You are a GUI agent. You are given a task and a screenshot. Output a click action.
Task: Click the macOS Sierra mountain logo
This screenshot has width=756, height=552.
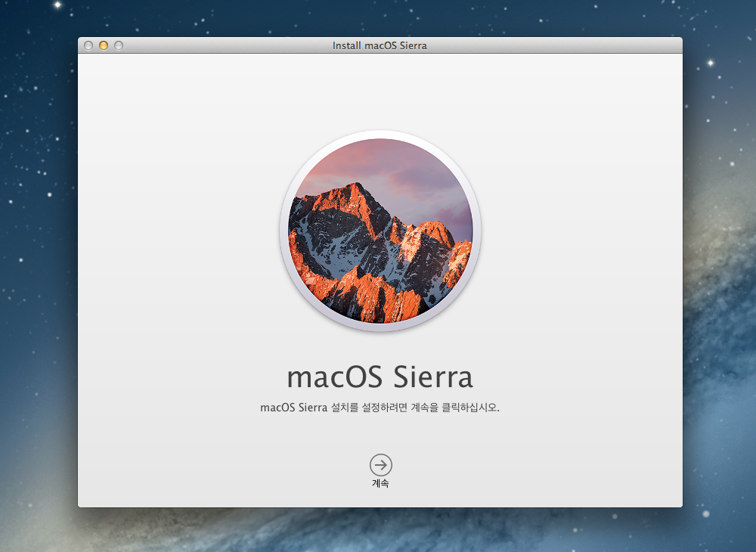[380, 231]
